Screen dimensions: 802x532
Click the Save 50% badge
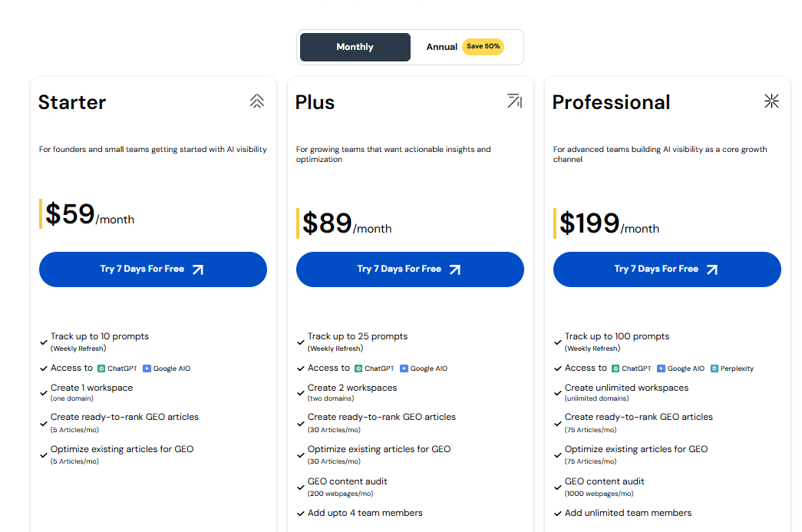click(483, 47)
